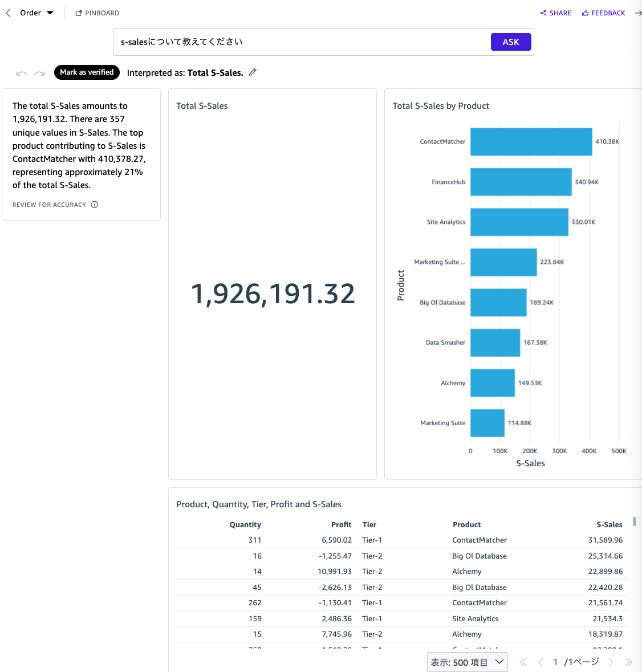Click the next-page arrow in the table pagination

pyautogui.click(x=611, y=662)
